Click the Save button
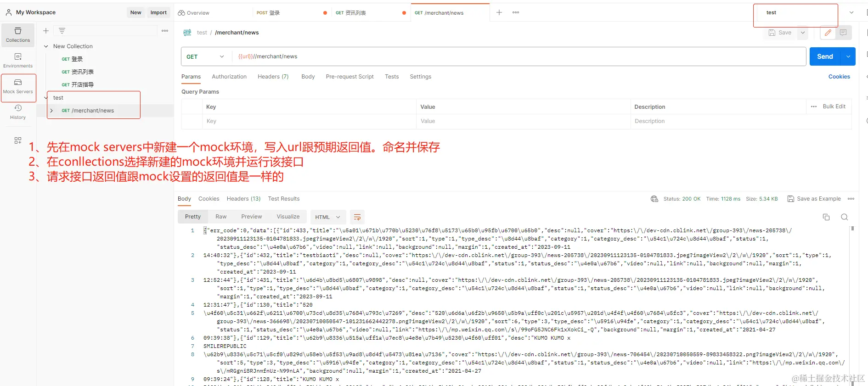This screenshot has width=868, height=386. 780,33
